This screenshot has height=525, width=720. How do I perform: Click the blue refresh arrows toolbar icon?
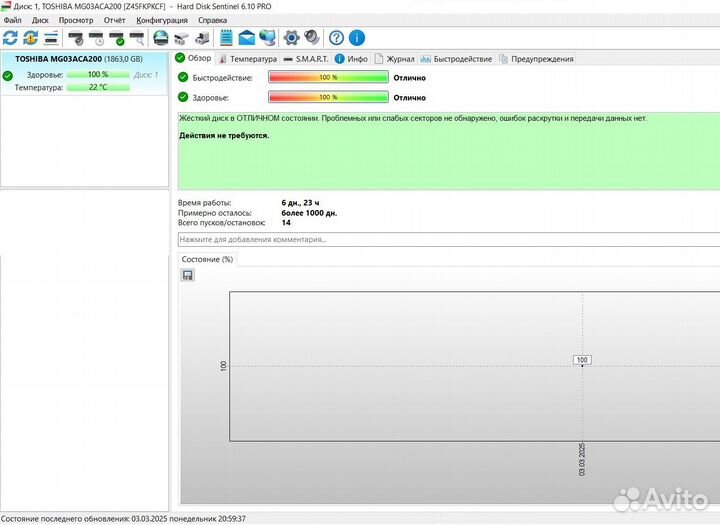tap(10, 38)
